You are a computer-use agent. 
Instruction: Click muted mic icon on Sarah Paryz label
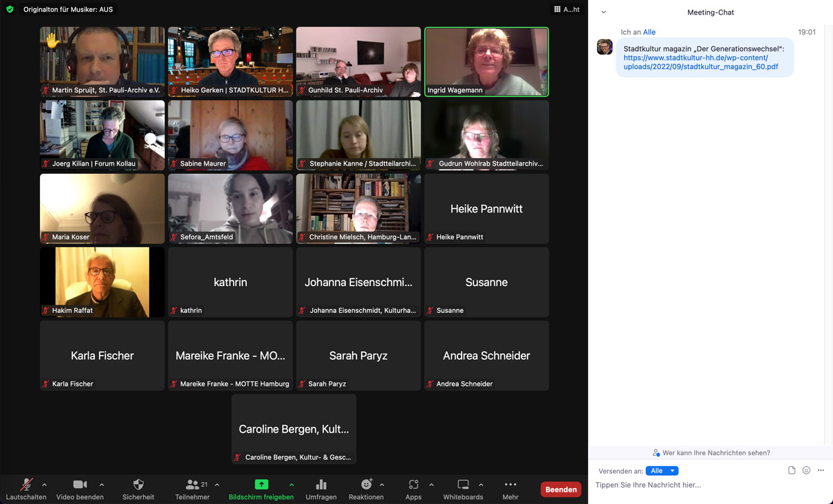point(302,384)
